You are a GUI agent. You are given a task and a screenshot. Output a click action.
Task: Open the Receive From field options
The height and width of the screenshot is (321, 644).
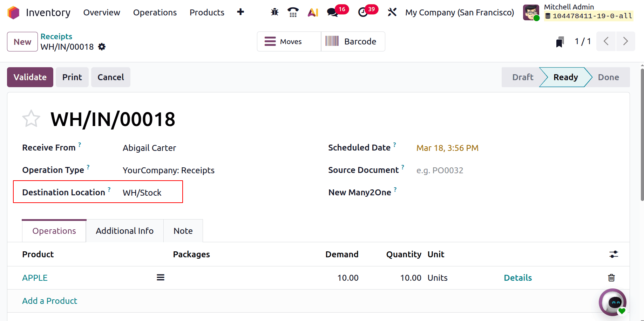(x=149, y=148)
